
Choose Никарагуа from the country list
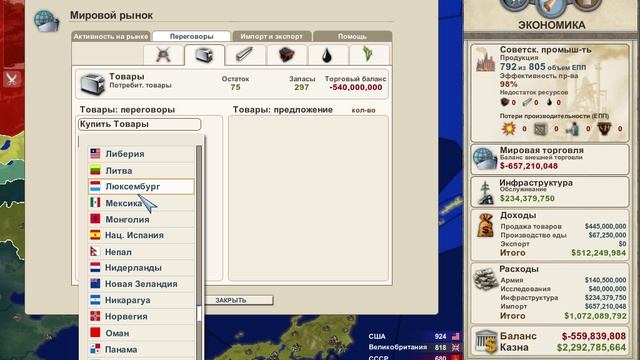tap(141, 300)
